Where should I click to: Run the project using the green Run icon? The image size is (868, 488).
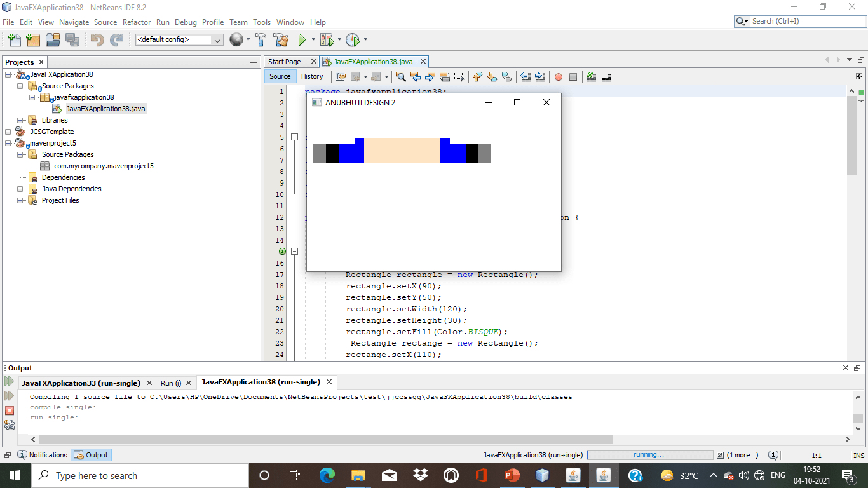[x=302, y=39]
